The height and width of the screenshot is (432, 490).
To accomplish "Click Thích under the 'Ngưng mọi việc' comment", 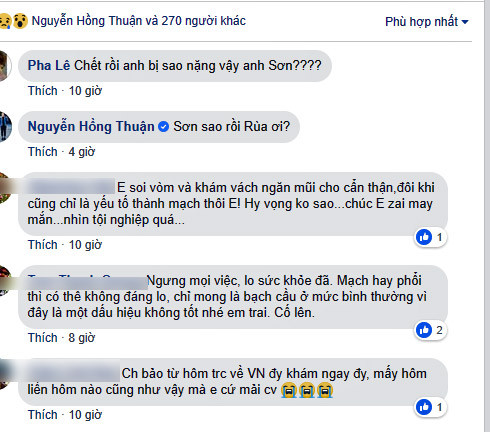I will pyautogui.click(x=43, y=338).
